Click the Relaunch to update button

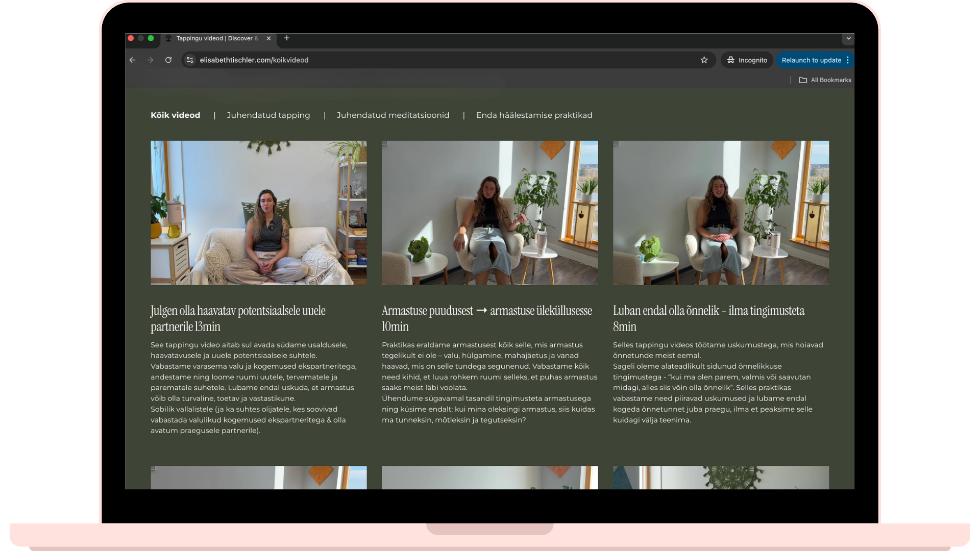point(811,60)
